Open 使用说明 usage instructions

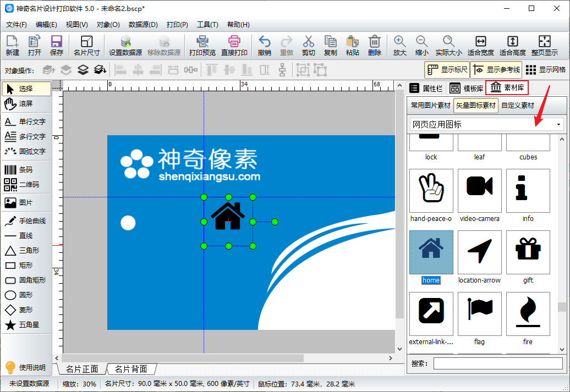pyautogui.click(x=25, y=368)
